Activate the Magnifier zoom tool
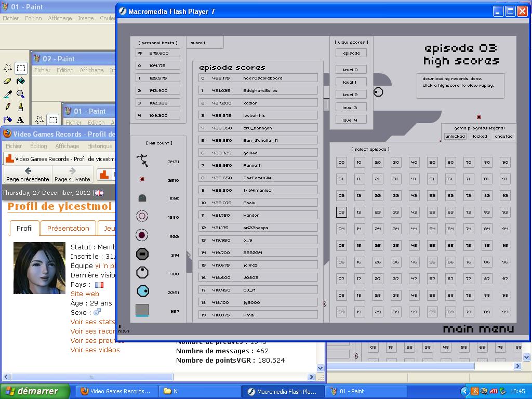Image resolution: width=532 pixels, height=399 pixels. point(20,94)
